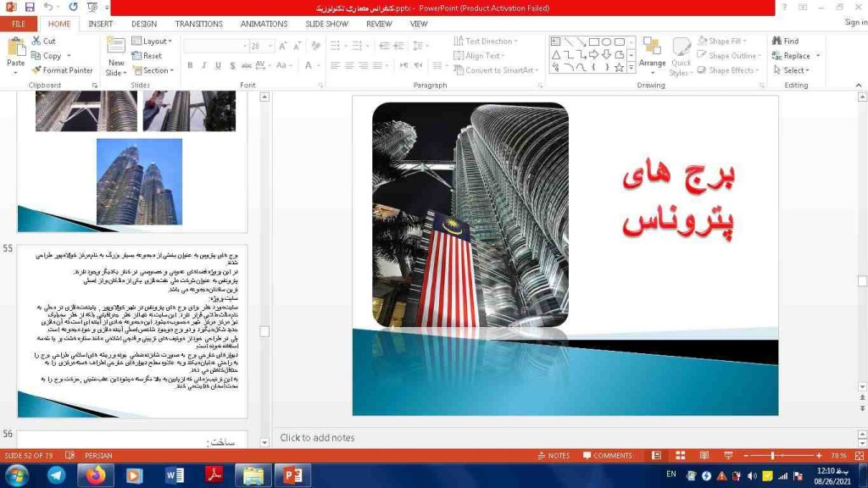
Task: Select slide 55 thumbnail
Action: point(132,331)
